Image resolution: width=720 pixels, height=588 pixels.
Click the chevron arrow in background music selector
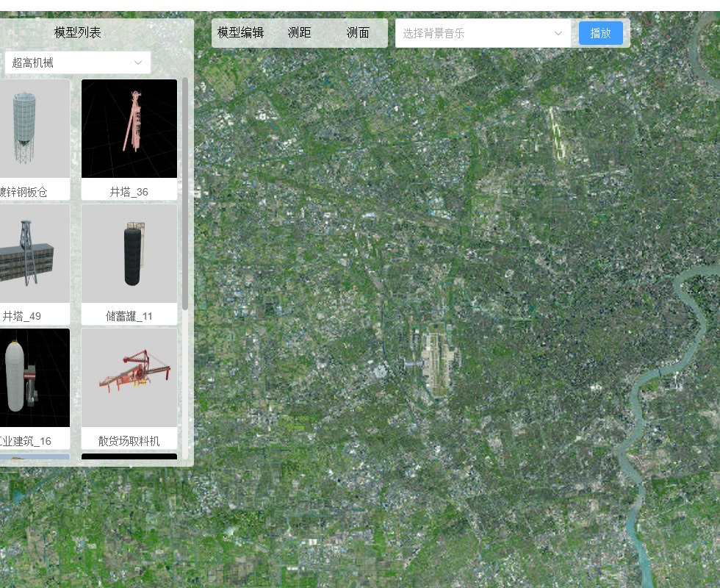[558, 33]
